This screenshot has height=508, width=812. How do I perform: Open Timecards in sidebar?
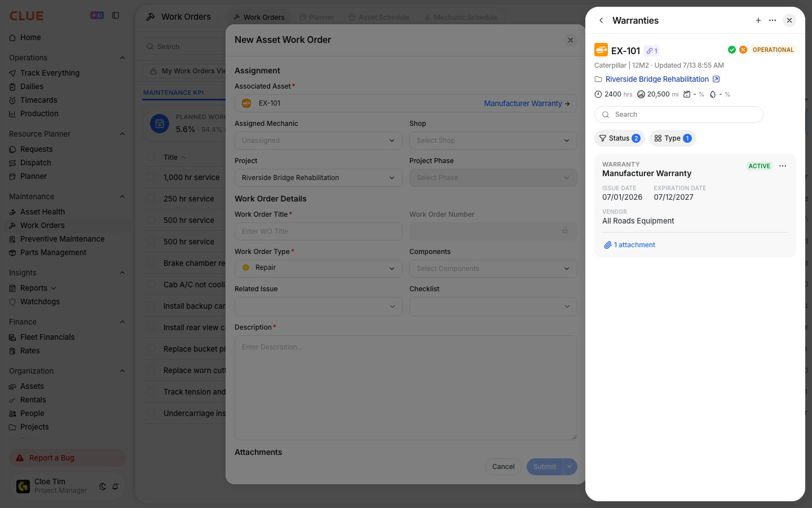pos(38,100)
